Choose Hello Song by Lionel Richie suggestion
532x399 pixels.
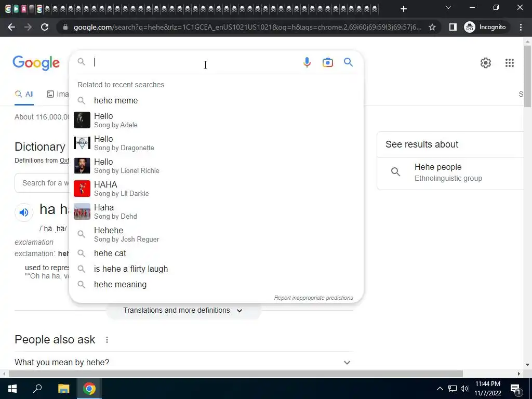tap(217, 166)
